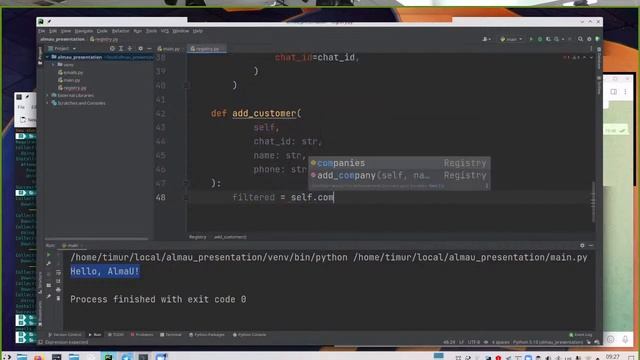Open Telegram icon in the taskbar

[127, 357]
